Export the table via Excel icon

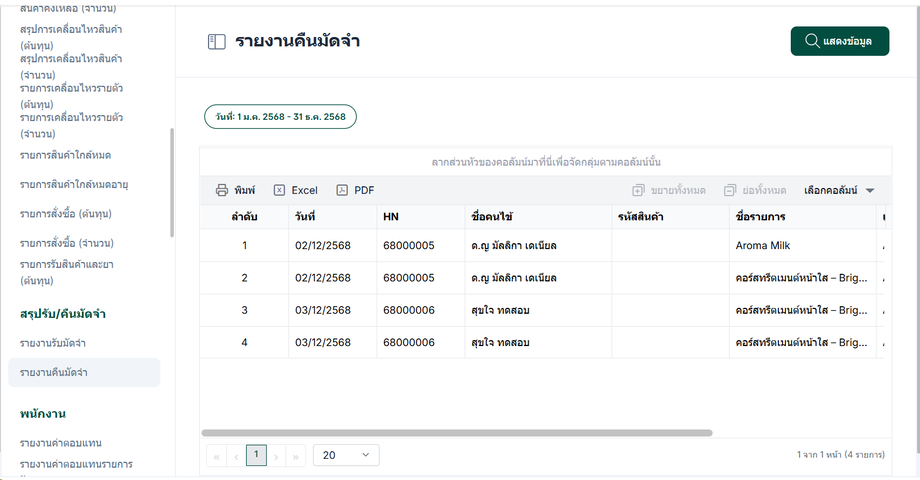(x=279, y=190)
